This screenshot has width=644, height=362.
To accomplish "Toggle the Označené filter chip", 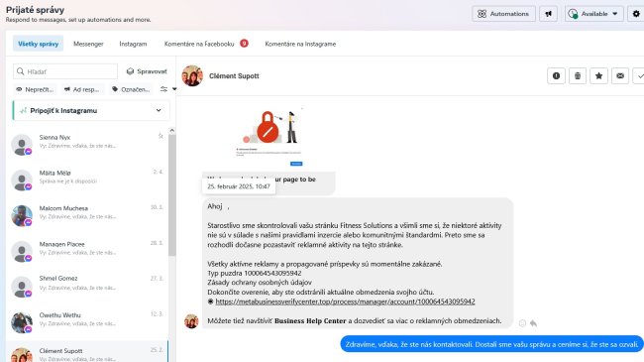I will 131,89.
